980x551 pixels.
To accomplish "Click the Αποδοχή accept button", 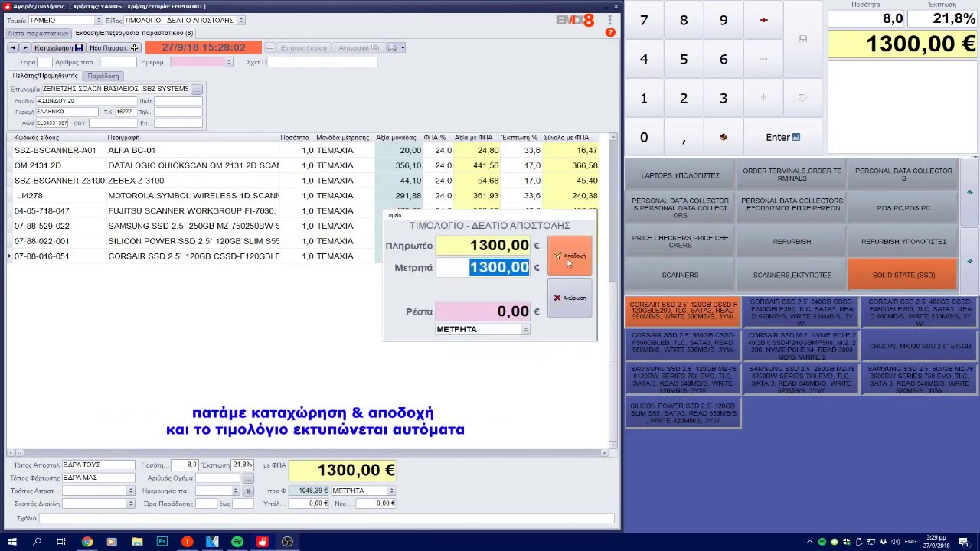I will (x=570, y=256).
